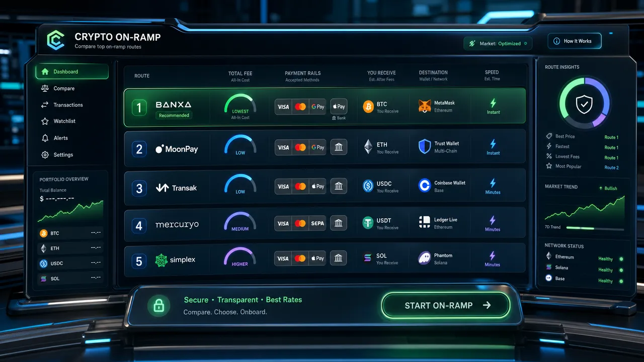Click the ETH coin icon in MoonPay row
This screenshot has height=362, width=644.
[368, 147]
